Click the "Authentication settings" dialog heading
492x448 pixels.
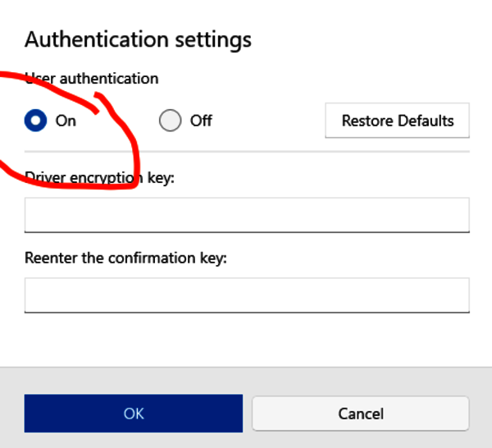pyautogui.click(x=138, y=39)
